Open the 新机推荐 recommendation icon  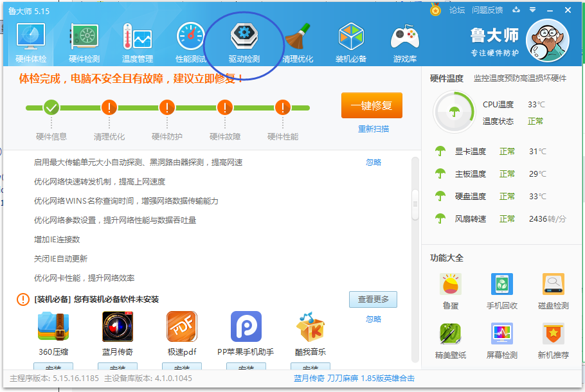[x=553, y=334]
